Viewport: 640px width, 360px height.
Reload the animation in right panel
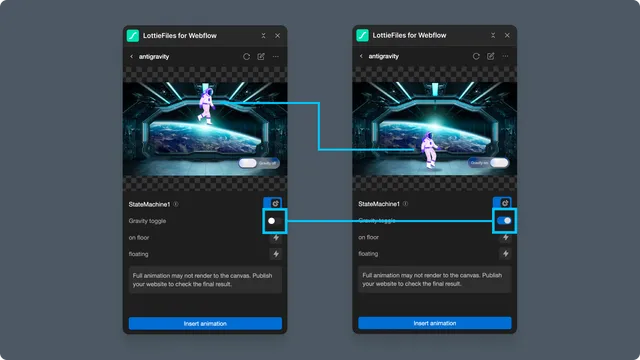tap(476, 56)
